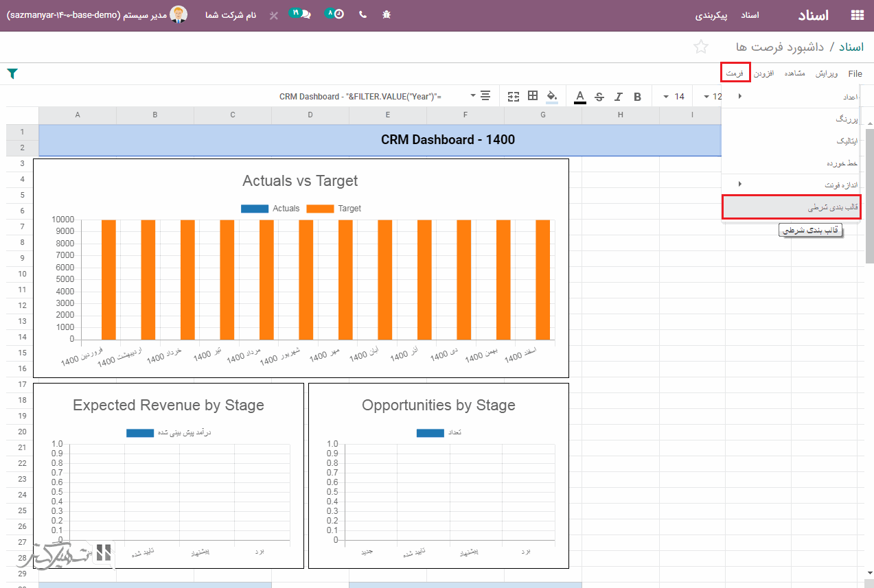Viewport: 874px width, 588px height.
Task: Mark dashboard as favorite with star icon
Action: pyautogui.click(x=700, y=47)
